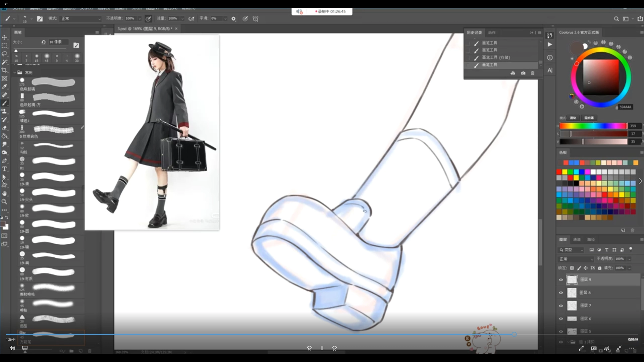Select the Crop tool
This screenshot has height=362, width=644.
(x=5, y=70)
